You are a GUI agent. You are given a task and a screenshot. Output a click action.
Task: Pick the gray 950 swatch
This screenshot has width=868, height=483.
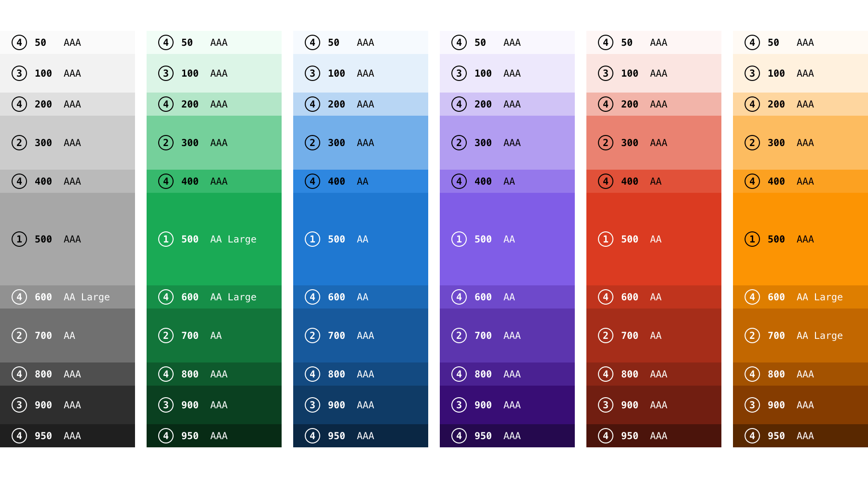[x=68, y=436]
